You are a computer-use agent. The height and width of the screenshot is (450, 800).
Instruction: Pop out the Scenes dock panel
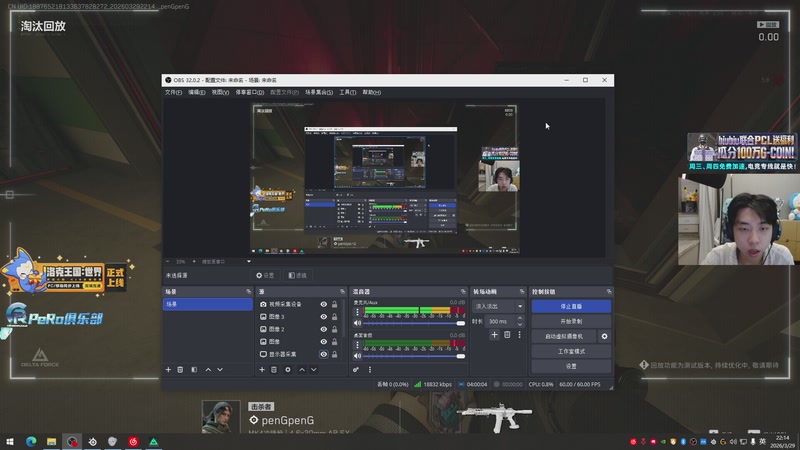[248, 291]
